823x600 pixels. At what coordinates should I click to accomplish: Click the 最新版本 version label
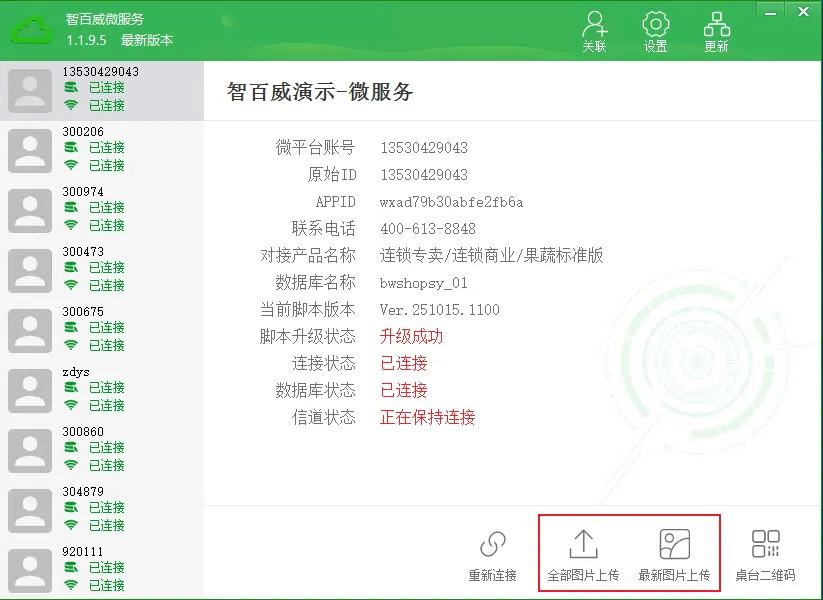(147, 40)
